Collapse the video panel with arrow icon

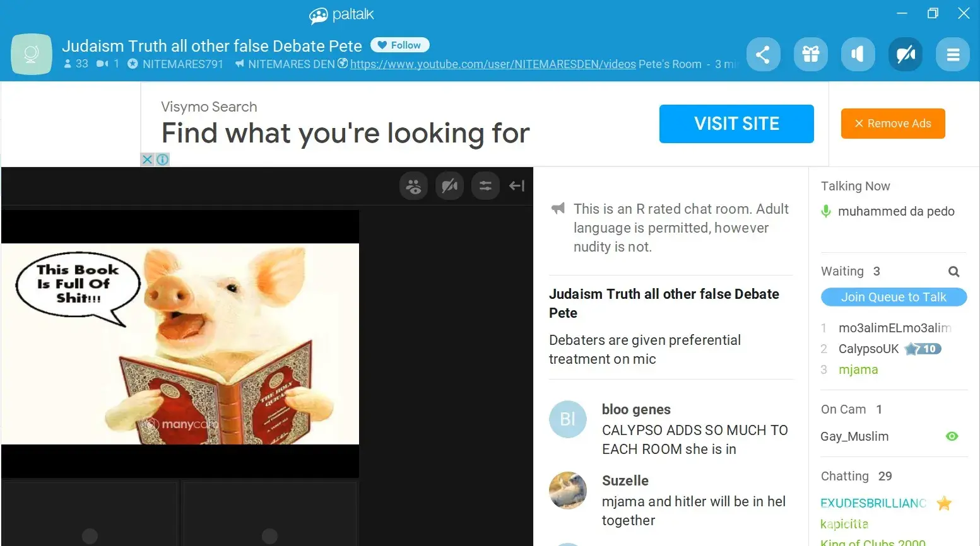pos(517,186)
